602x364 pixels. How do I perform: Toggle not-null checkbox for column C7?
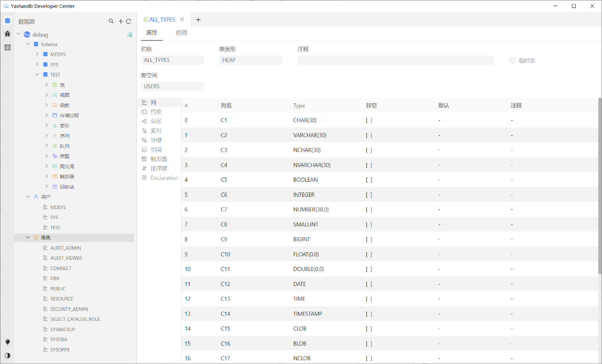pyautogui.click(x=369, y=209)
